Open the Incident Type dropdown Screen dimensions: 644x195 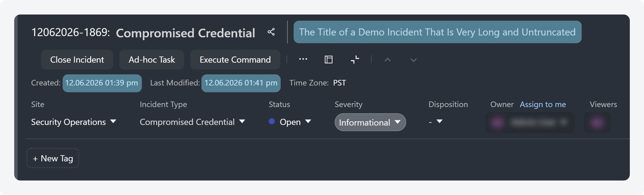click(x=192, y=122)
